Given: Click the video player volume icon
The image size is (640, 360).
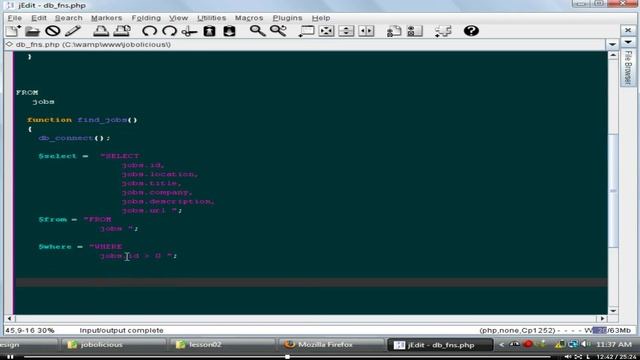Looking at the screenshot, I should 567,357.
